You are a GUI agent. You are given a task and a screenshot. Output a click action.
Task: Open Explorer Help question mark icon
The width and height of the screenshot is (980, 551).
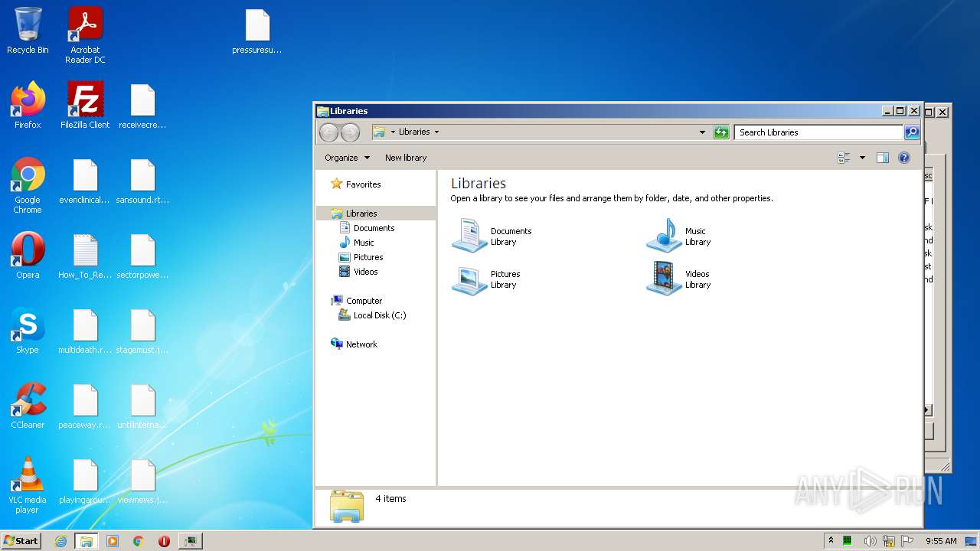point(904,158)
